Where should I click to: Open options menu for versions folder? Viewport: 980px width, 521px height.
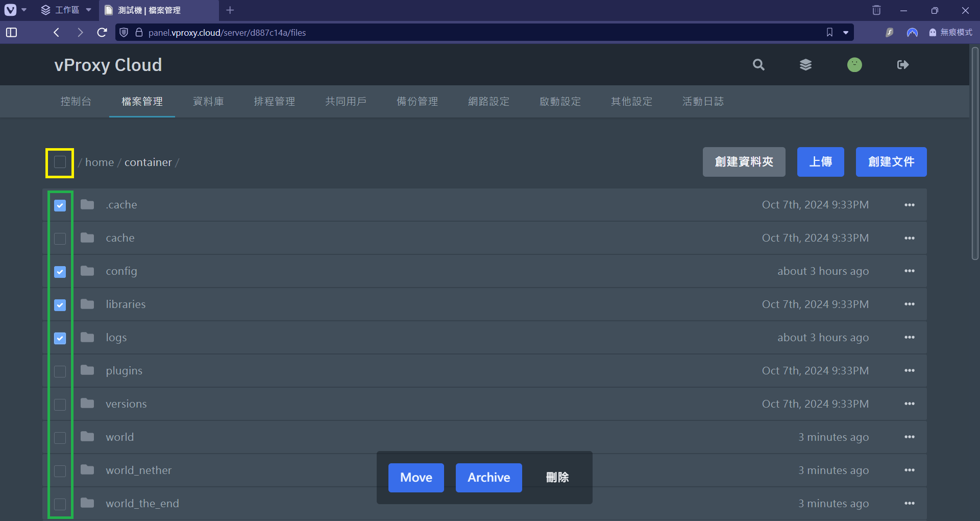pos(909,404)
